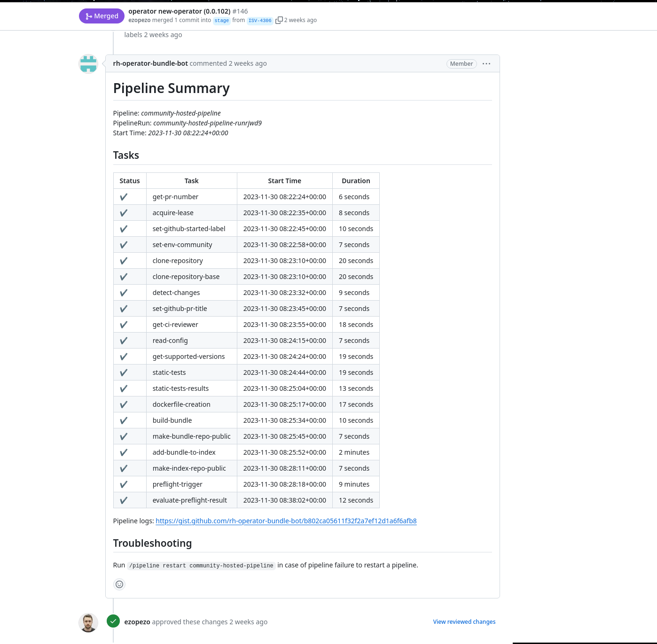The image size is (657, 644).
Task: Click the purple Merged status badge
Action: [102, 16]
